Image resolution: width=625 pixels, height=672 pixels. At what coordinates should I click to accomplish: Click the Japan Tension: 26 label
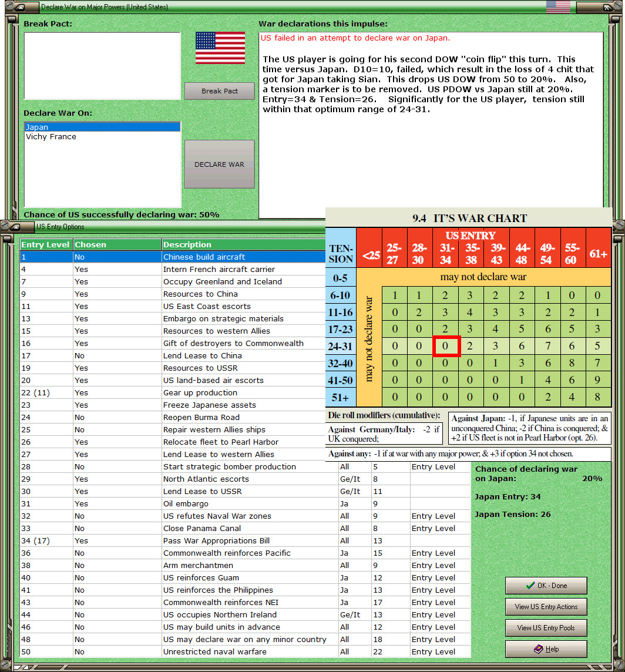coord(513,515)
